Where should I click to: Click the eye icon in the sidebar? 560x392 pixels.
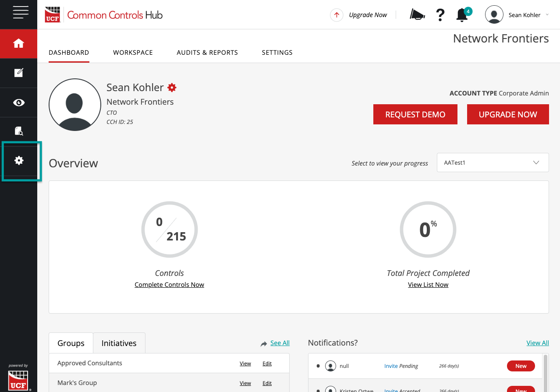[x=18, y=102]
